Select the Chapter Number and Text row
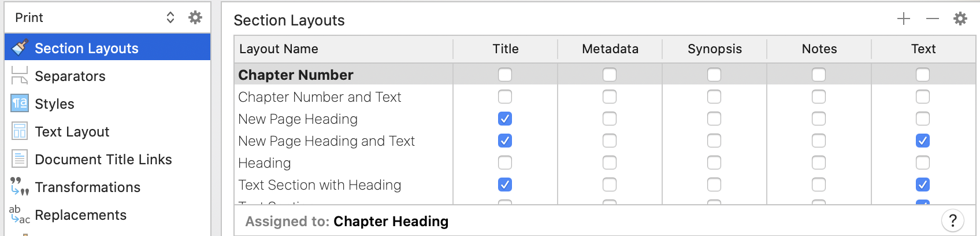Screen dimensions: 980x236 pyautogui.click(x=604, y=97)
